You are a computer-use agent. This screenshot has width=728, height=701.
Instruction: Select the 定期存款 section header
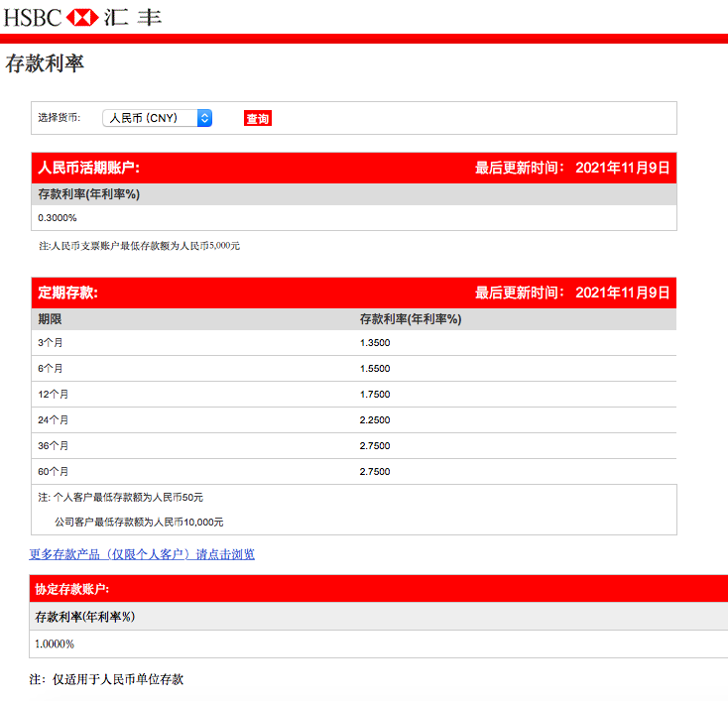pos(67,292)
